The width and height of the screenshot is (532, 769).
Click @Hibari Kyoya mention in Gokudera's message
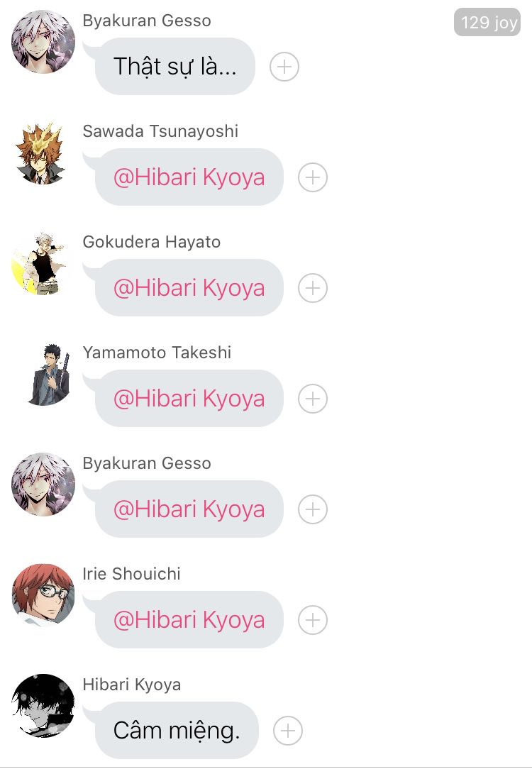[189, 288]
